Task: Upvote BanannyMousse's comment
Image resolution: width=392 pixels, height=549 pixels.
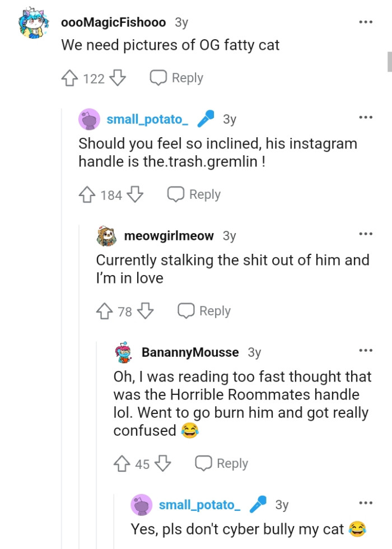Action: click(122, 464)
